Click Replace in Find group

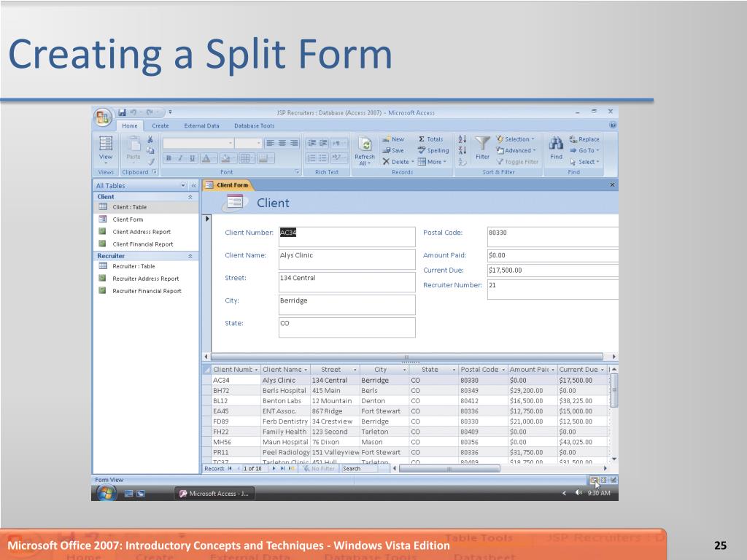584,139
